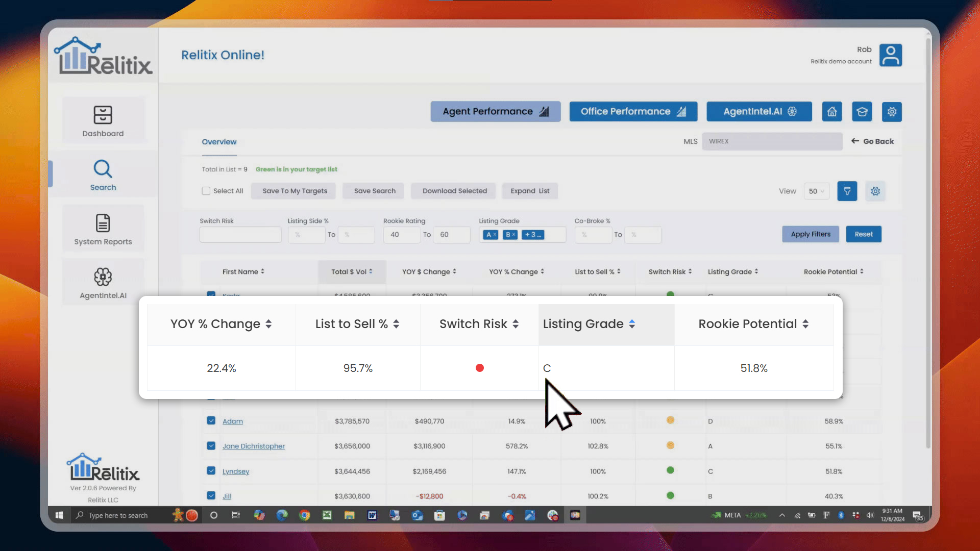Switch to the Office Performance tab
Viewport: 980px width, 551px height.
(x=633, y=111)
